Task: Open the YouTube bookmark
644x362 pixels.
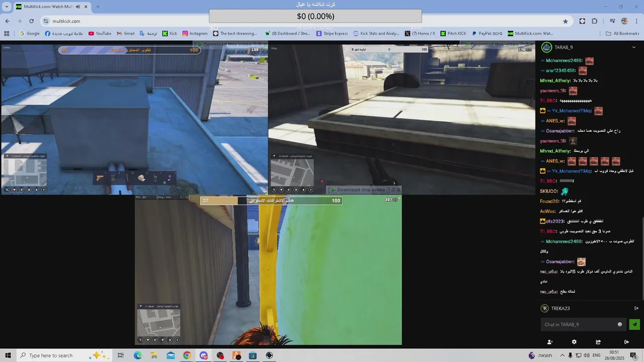Action: (x=100, y=34)
